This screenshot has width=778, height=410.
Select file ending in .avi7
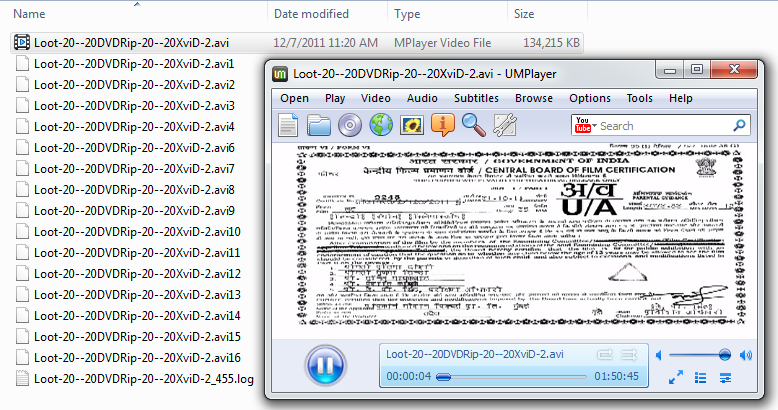134,169
